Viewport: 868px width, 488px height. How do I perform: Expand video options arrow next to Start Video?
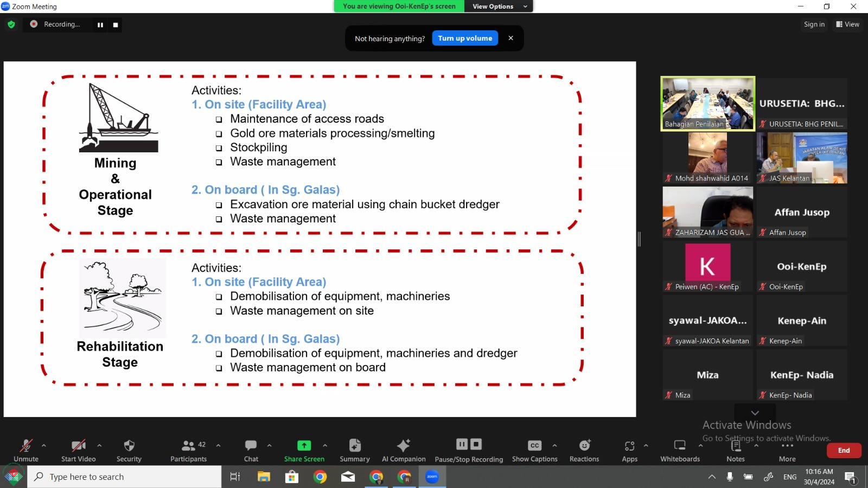(x=99, y=446)
